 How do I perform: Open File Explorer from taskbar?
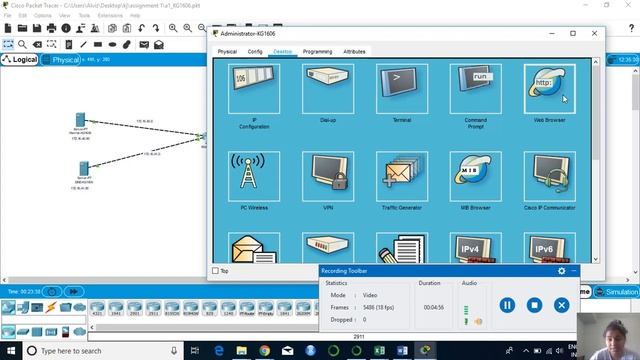point(242,350)
